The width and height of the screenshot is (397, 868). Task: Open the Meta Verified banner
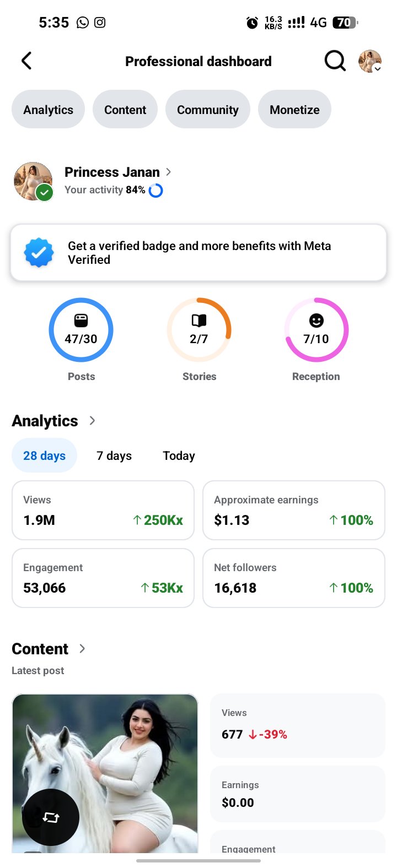[x=198, y=253]
